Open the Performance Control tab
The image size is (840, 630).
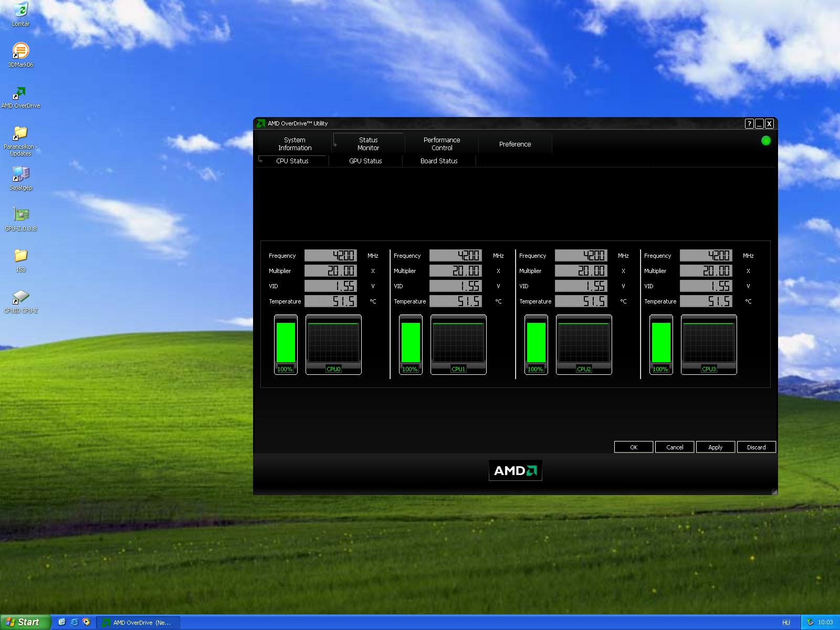click(442, 144)
